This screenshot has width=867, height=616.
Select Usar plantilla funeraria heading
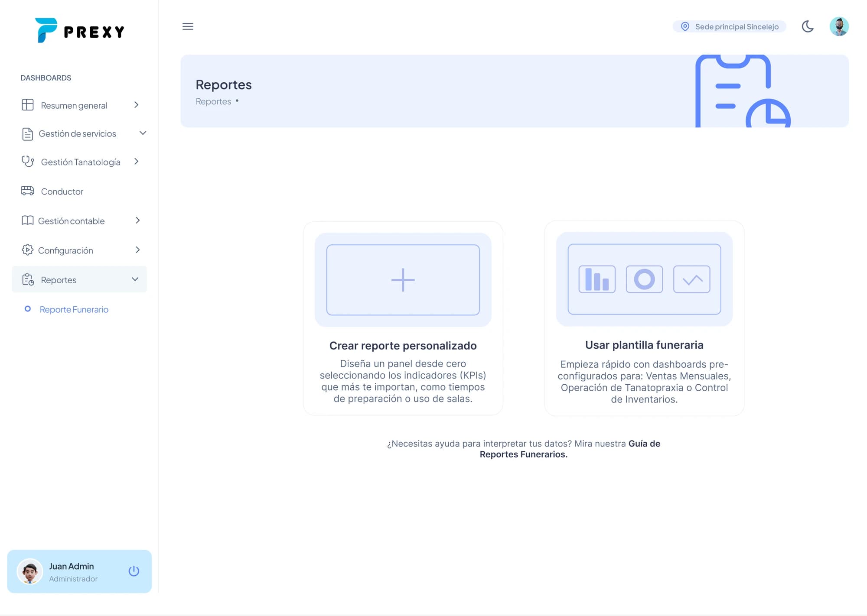tap(644, 345)
